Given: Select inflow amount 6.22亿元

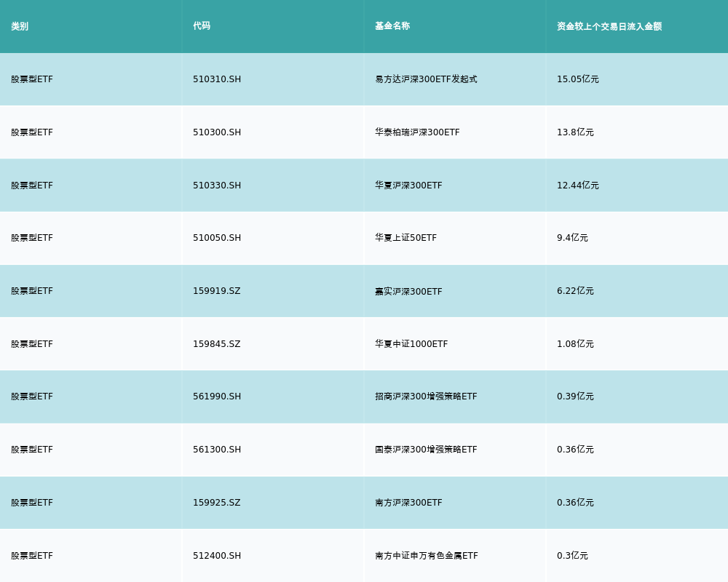Looking at the screenshot, I should [575, 291].
